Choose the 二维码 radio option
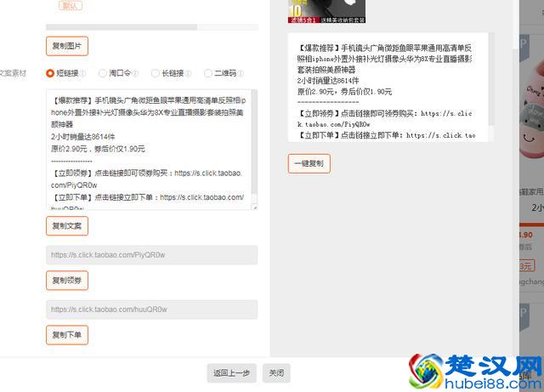Screen dimensions: 544x392 click(x=207, y=73)
